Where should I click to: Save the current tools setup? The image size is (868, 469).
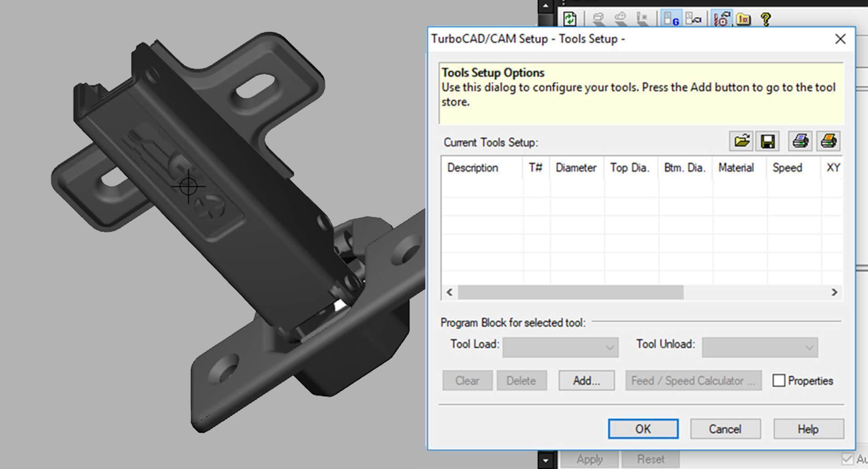[x=768, y=141]
